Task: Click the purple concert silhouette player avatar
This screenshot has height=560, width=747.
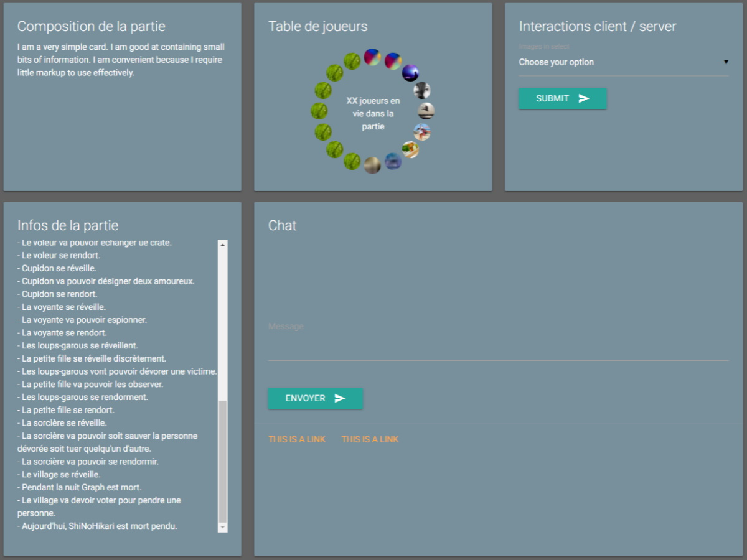Action: (410, 73)
